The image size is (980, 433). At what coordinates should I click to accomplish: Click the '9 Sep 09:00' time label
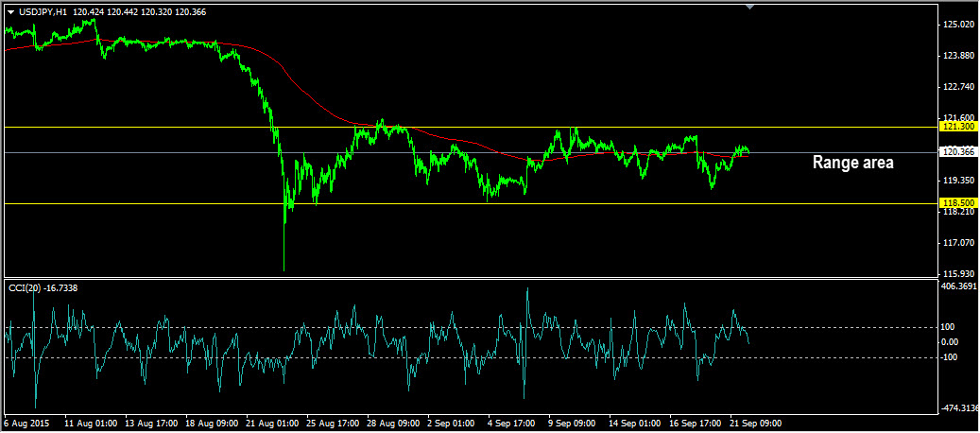[x=573, y=423]
